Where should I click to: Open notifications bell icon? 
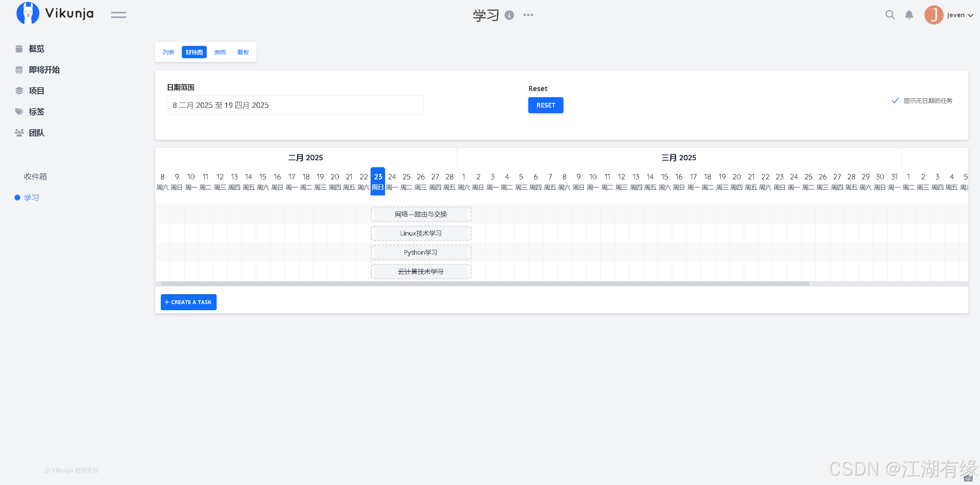(909, 15)
